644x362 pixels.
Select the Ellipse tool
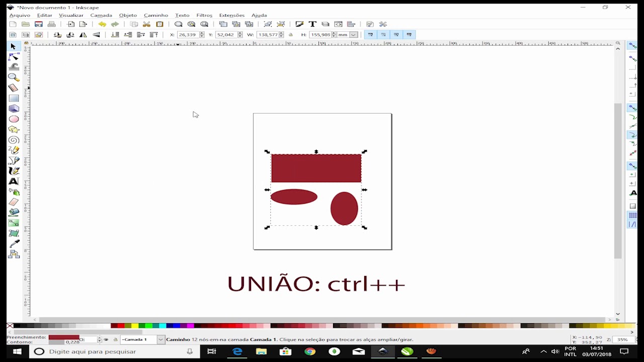point(14,119)
